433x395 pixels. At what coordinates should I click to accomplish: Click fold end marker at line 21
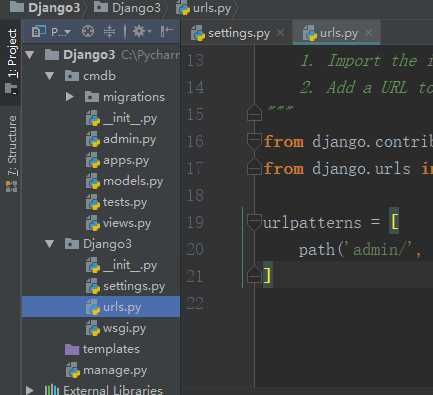point(254,275)
